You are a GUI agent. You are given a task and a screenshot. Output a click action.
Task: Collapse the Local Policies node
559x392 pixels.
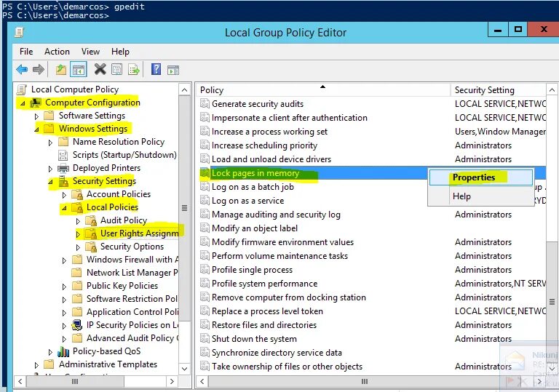(64, 208)
